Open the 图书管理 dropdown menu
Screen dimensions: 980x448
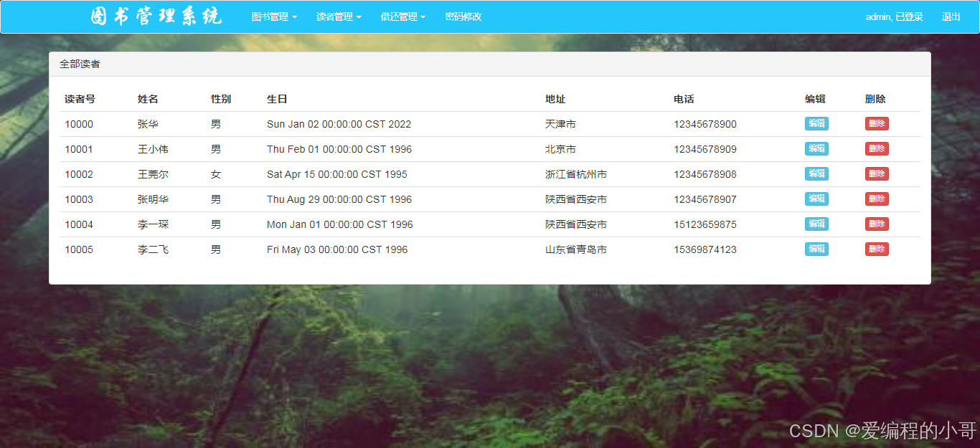click(273, 16)
